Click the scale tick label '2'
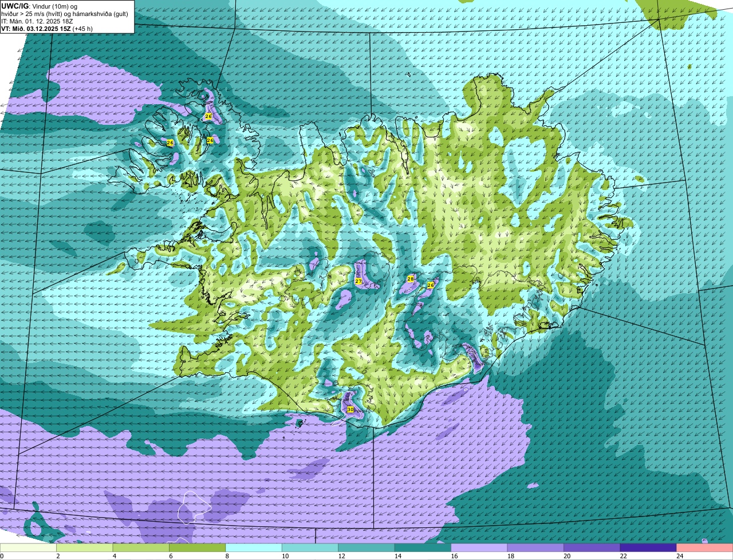The image size is (733, 560). click(58, 556)
